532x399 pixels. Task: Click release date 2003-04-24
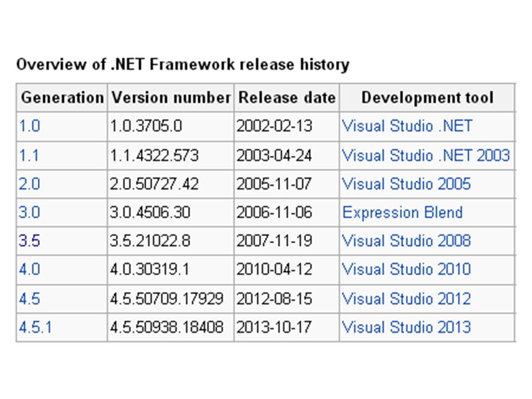point(274,156)
